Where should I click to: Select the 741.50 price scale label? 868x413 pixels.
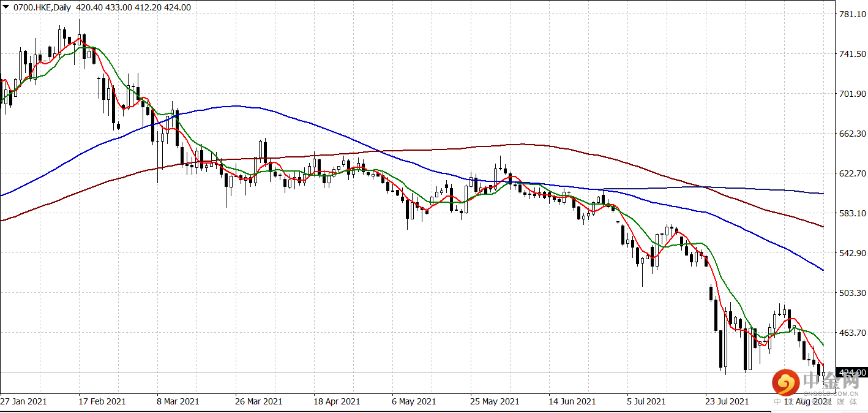[851, 54]
